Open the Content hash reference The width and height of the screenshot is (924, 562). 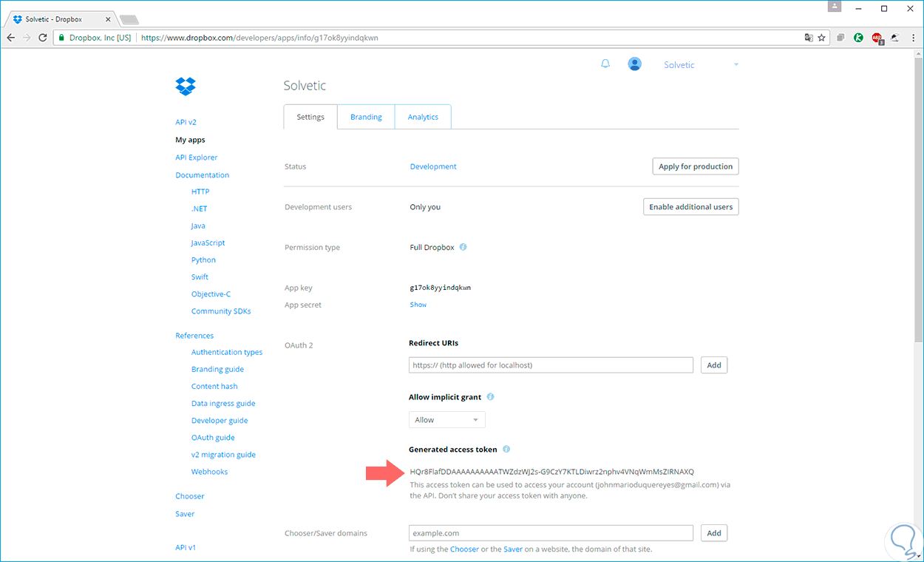coord(214,386)
